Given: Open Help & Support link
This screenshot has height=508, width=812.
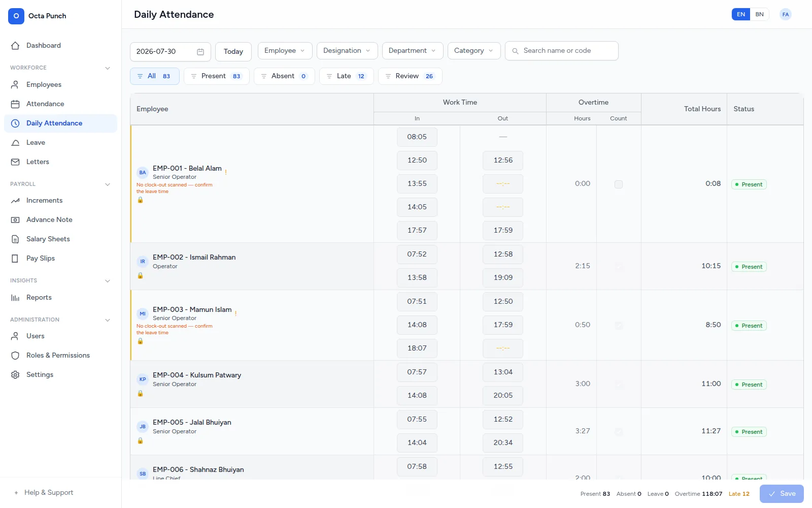Looking at the screenshot, I should [x=49, y=492].
